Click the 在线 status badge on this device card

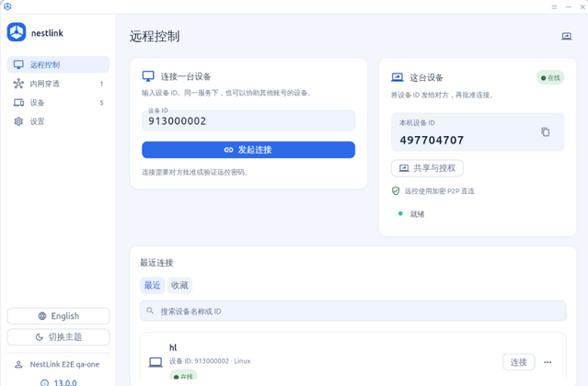550,78
